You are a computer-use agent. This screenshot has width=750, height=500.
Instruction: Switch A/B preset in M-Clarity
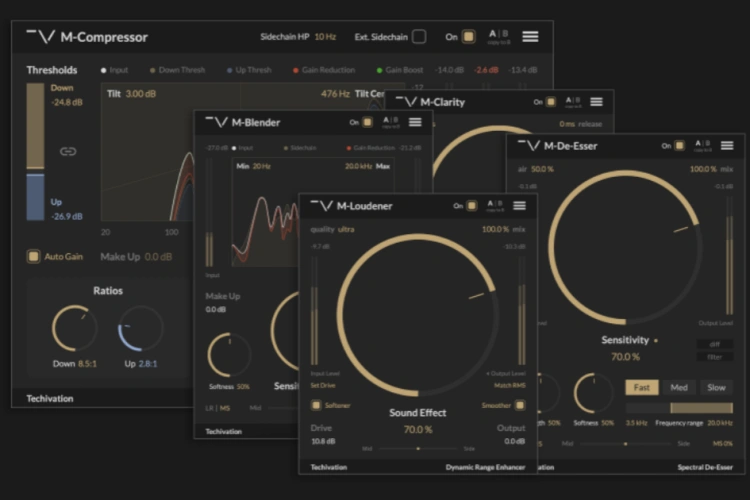click(573, 102)
